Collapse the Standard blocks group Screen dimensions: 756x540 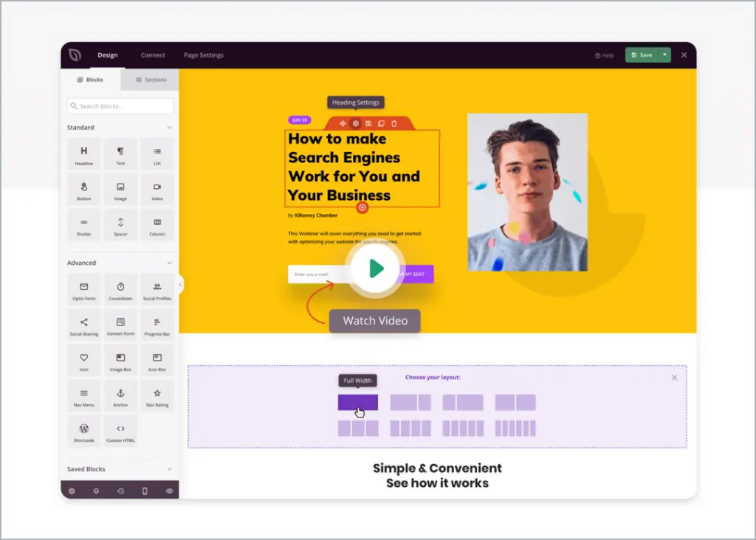(x=169, y=127)
